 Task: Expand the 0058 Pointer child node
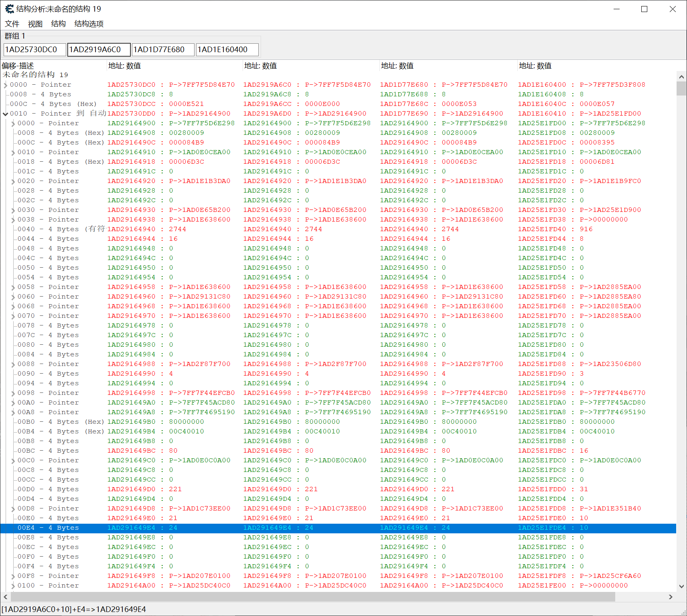pos(13,287)
